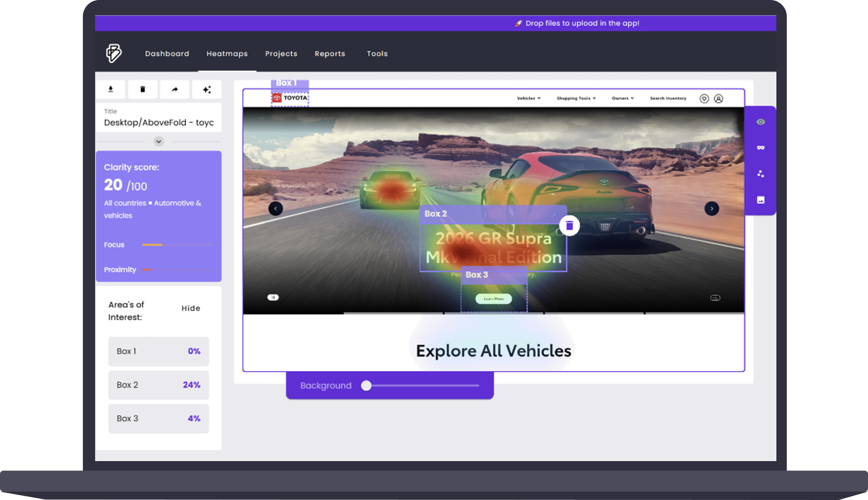Viewport: 868px width, 500px height.
Task: Select Box 3 in areas list
Action: tap(158, 418)
